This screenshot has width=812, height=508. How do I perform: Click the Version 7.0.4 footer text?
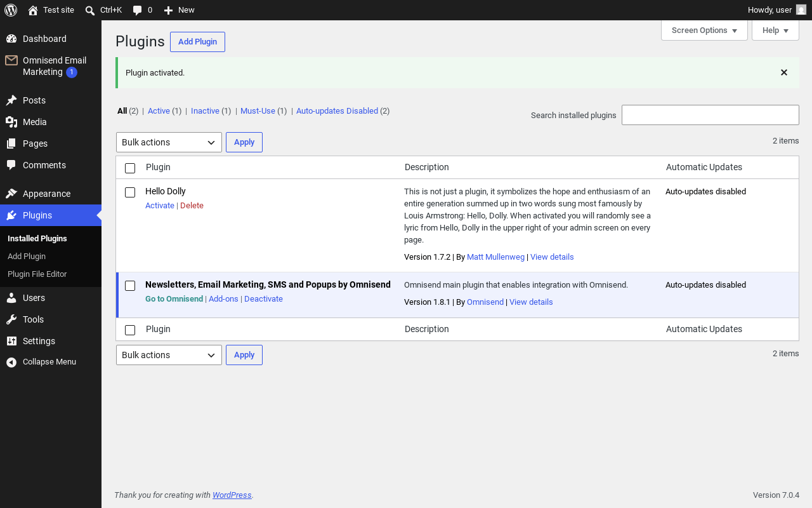click(x=776, y=495)
